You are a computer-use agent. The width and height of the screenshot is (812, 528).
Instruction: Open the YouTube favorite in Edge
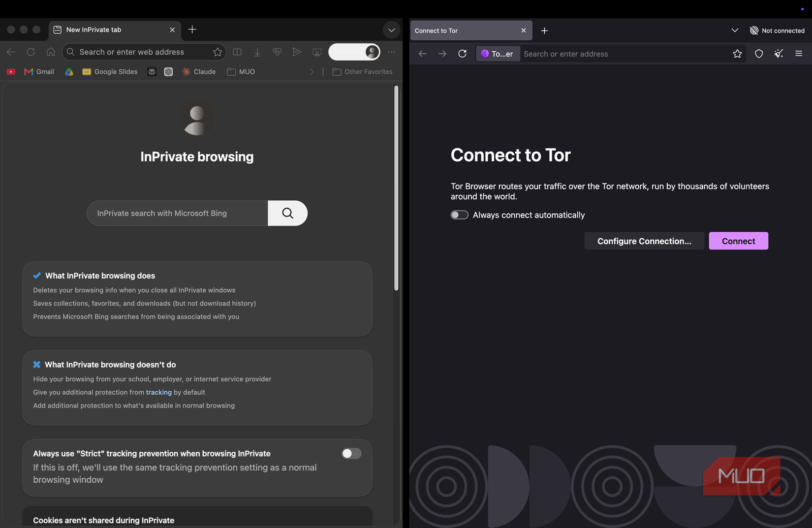point(11,72)
